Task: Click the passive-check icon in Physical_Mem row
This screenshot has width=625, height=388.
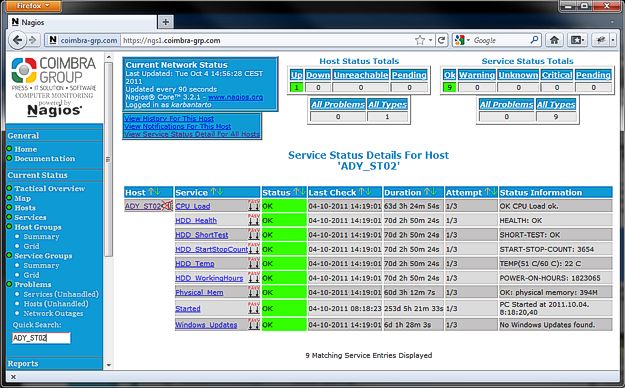Action: [254, 292]
